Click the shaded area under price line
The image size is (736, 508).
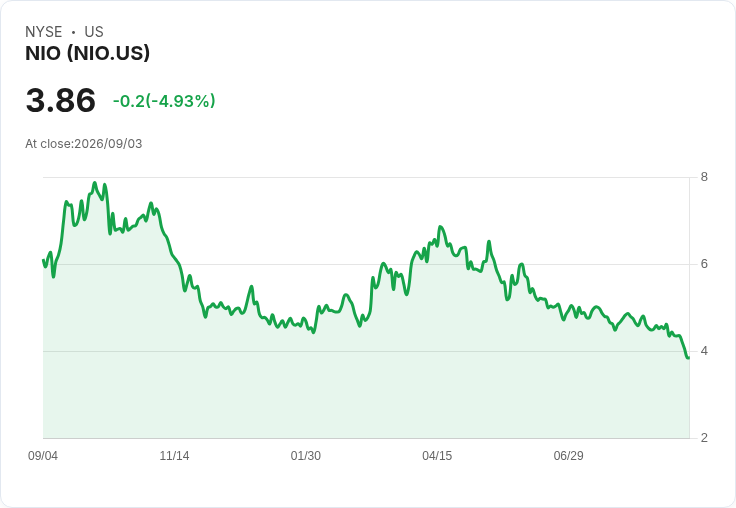366,390
